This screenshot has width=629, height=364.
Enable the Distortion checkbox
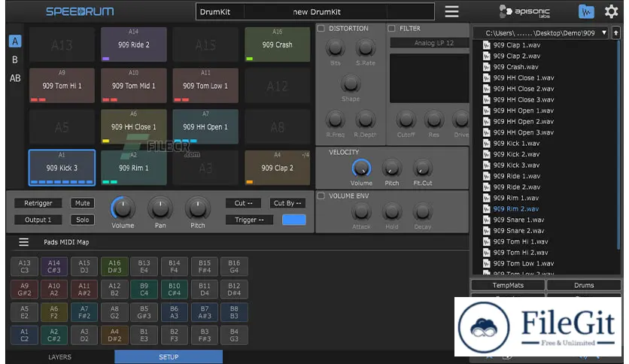click(x=321, y=29)
